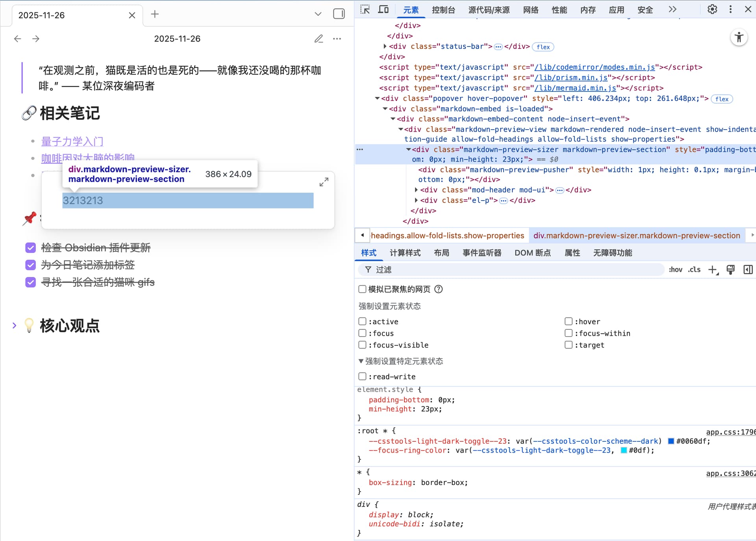
Task: Check the :focus-visible state checkbox
Action: (x=362, y=345)
